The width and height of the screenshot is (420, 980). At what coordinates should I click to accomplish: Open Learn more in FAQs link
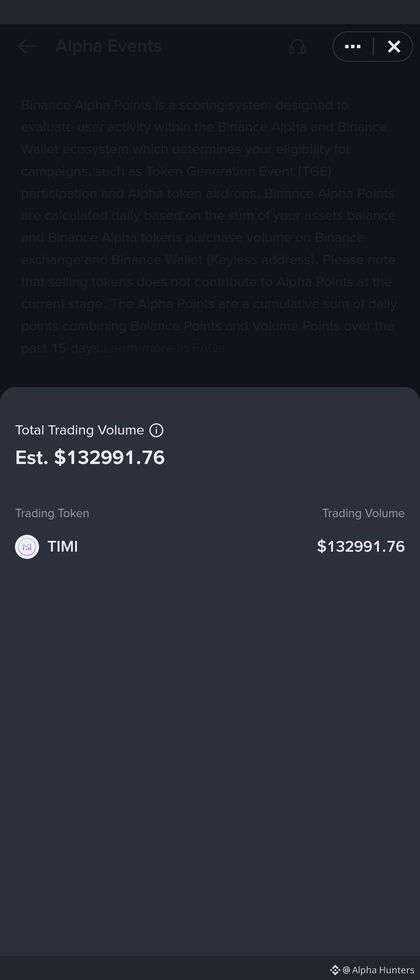tap(164, 348)
